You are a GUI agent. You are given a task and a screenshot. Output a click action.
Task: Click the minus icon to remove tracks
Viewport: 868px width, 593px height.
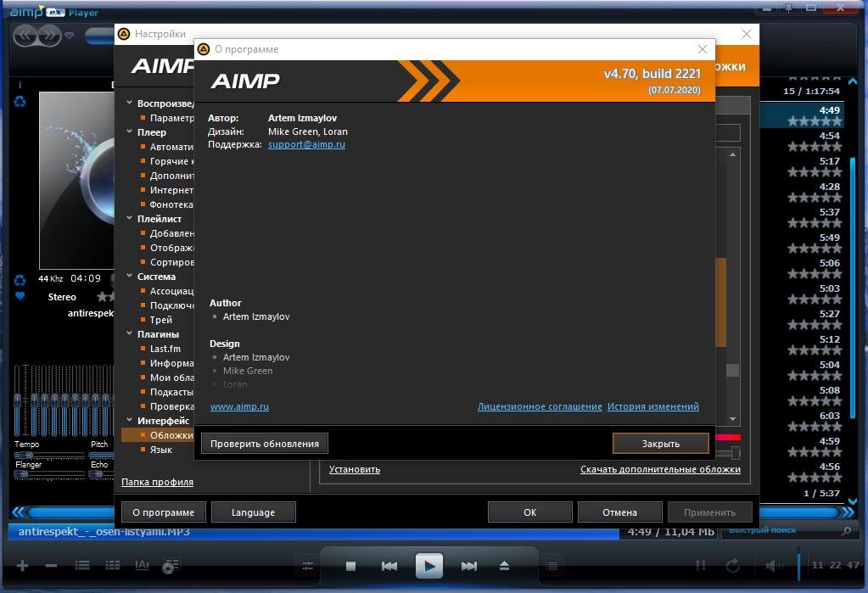click(x=51, y=566)
